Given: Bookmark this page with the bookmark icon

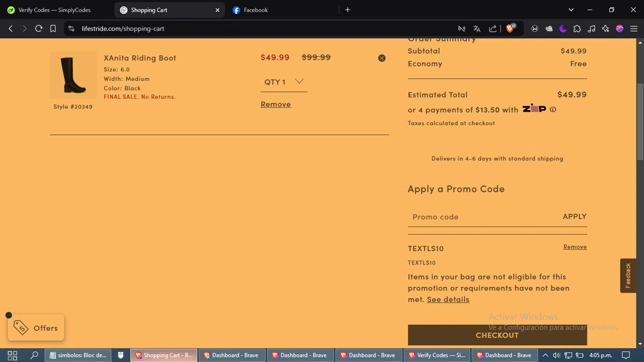Looking at the screenshot, I should tap(53, 29).
